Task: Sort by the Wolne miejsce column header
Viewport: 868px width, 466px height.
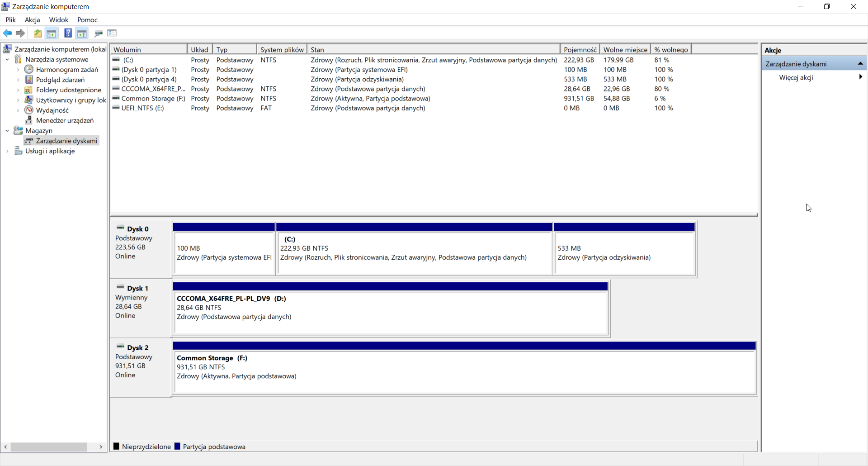Action: tap(625, 49)
